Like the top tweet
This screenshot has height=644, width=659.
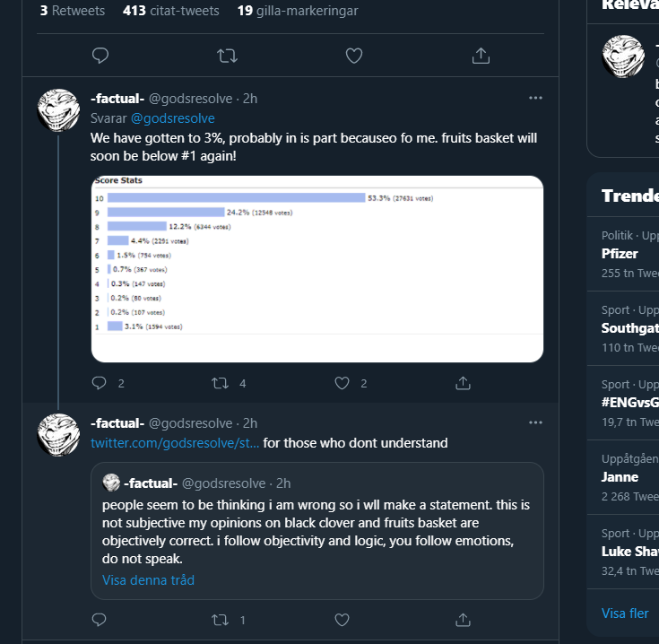click(354, 56)
